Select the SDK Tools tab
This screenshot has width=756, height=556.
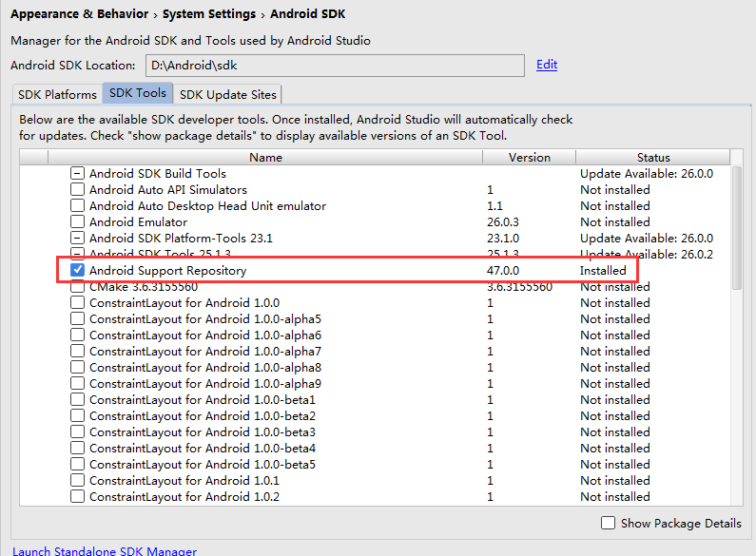(x=138, y=93)
